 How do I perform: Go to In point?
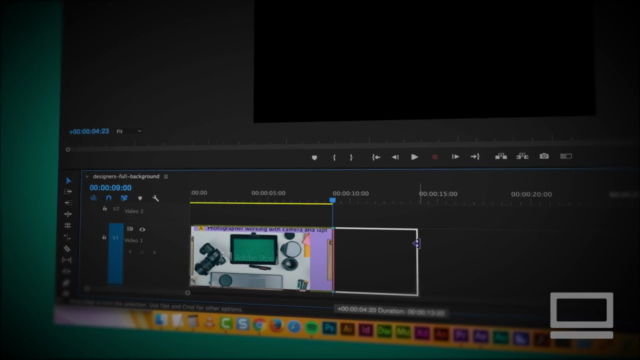(376, 157)
